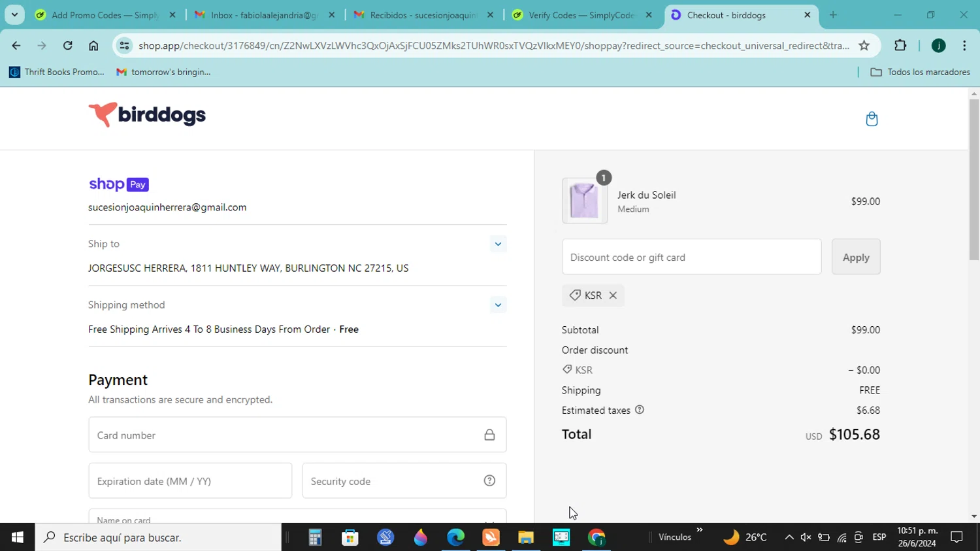View site information icon in address bar
980x551 pixels.
point(124,45)
